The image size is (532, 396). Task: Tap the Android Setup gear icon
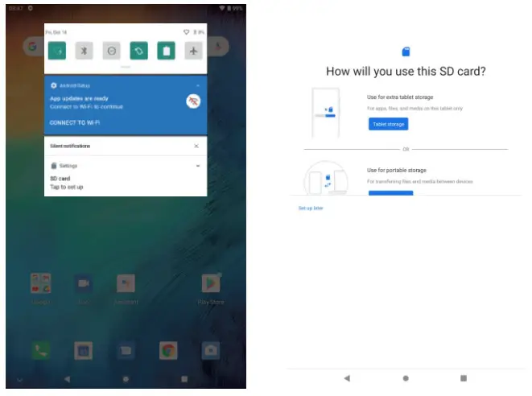click(x=54, y=85)
